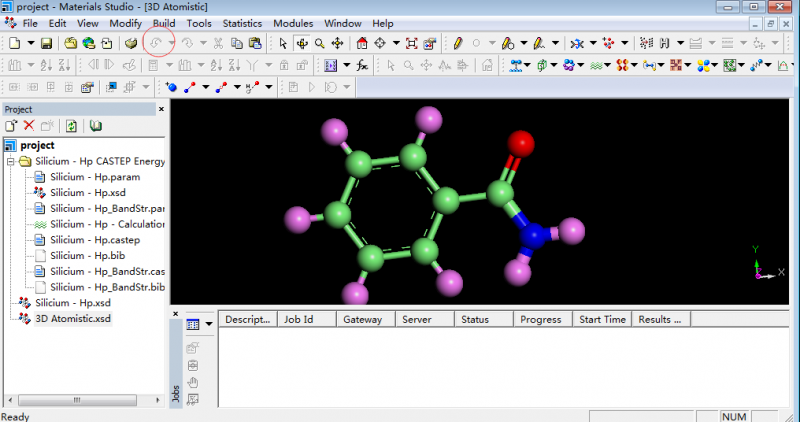Click the Copy icon in toolbar
The height and width of the screenshot is (422, 800).
(236, 43)
